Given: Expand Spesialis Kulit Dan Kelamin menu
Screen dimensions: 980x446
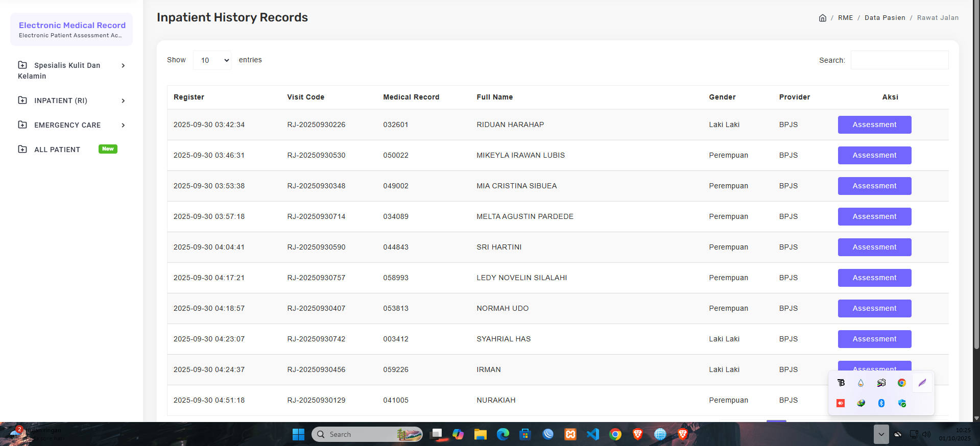Looking at the screenshot, I should (71, 70).
